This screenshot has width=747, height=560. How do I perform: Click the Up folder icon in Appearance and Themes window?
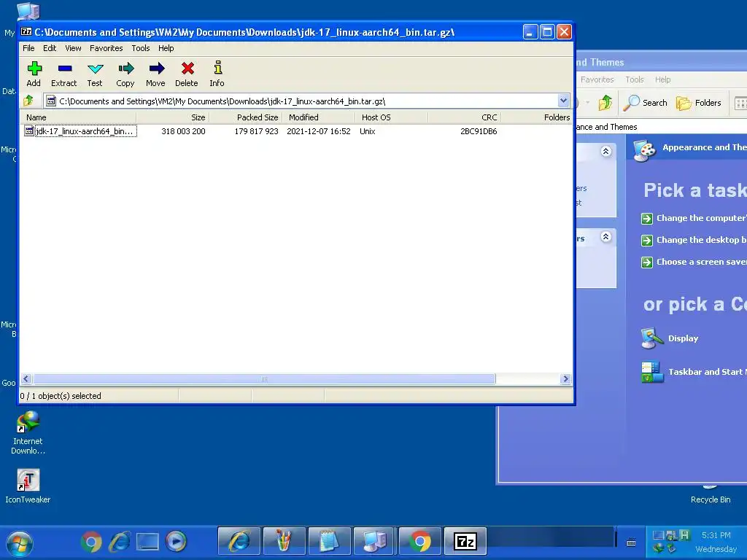(x=605, y=103)
